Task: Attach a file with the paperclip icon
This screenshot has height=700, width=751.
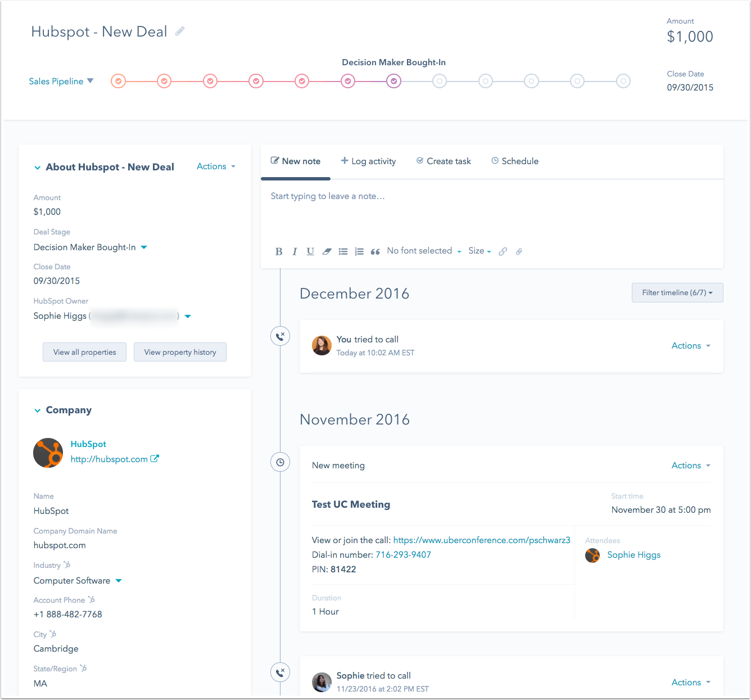Action: (519, 251)
